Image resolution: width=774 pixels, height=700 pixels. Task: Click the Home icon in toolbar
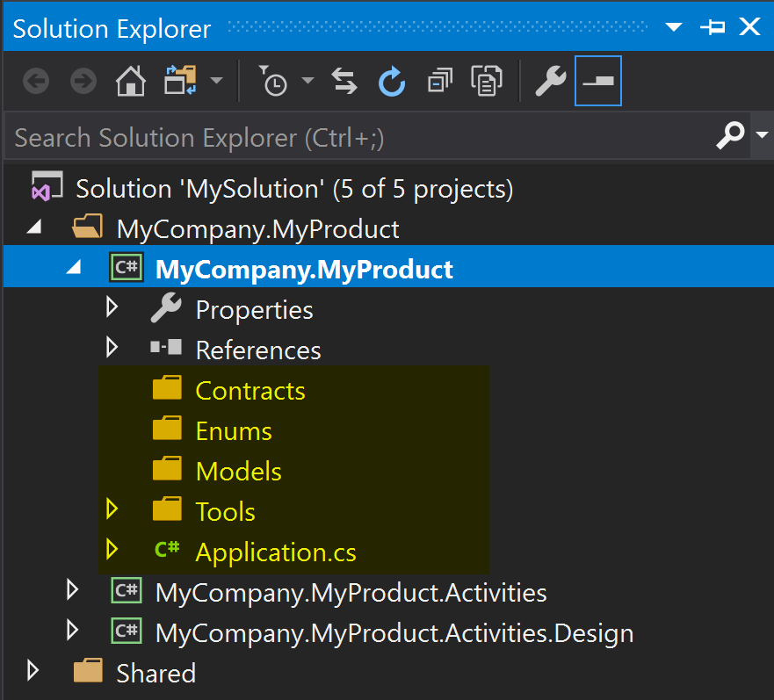point(131,82)
